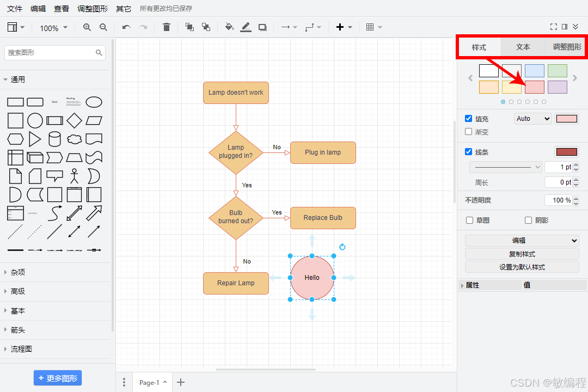This screenshot has width=588, height=392.
Task: Select the cloud shape in palette
Action: tap(74, 139)
